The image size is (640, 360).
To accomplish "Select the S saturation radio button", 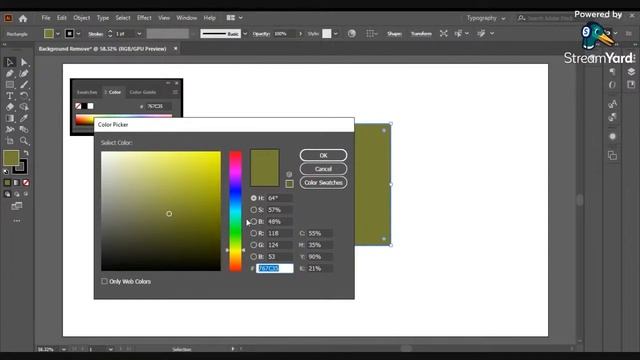I will coord(254,210).
